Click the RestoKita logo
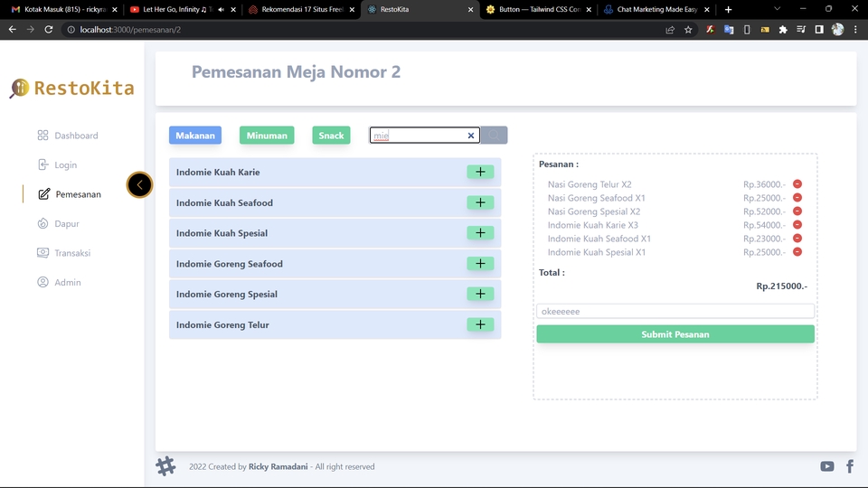 click(72, 88)
